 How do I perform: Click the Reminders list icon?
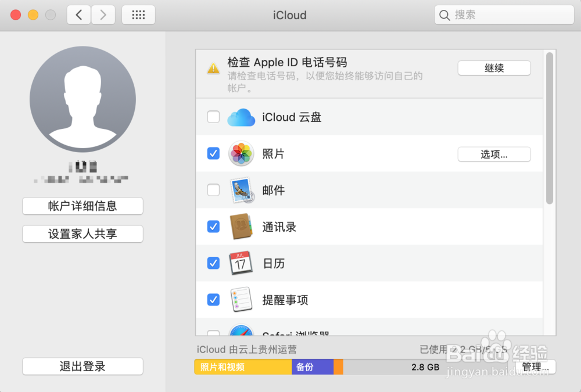241,300
